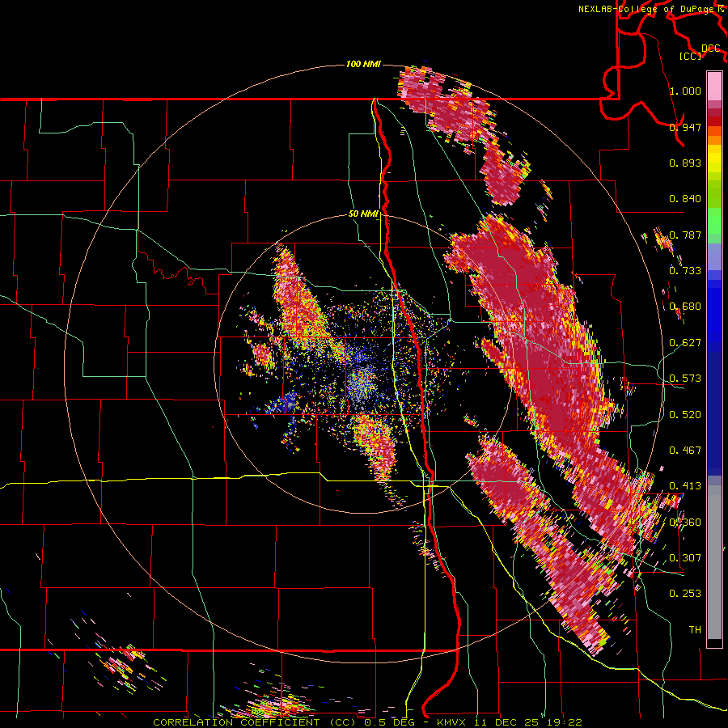Select the 0.307 scale value
The height and width of the screenshot is (728, 728).
685,558
